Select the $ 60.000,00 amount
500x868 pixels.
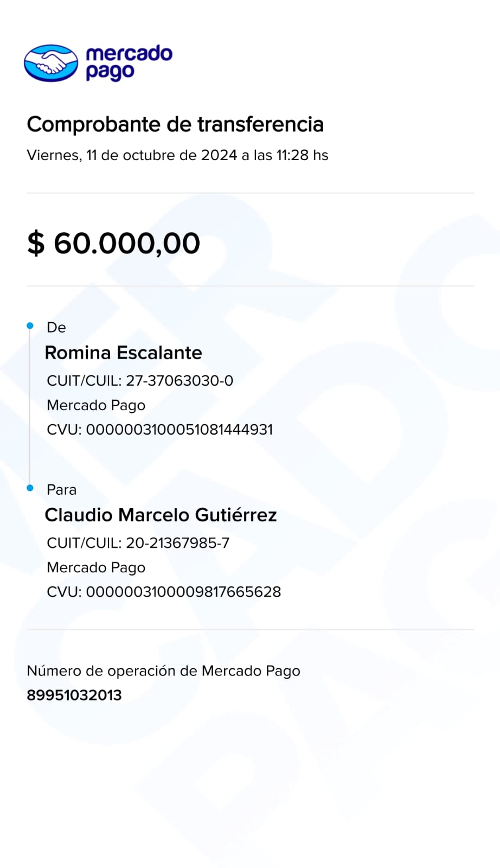(x=114, y=242)
